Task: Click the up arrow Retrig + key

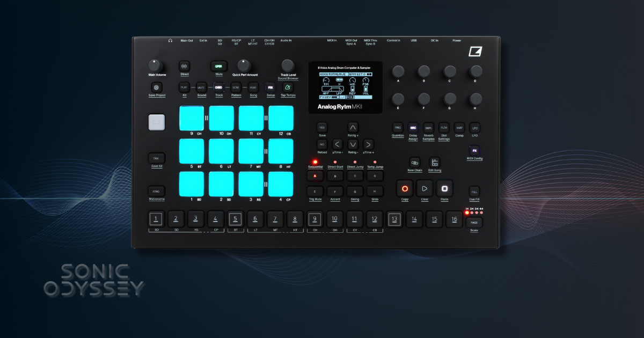Action: (x=353, y=128)
